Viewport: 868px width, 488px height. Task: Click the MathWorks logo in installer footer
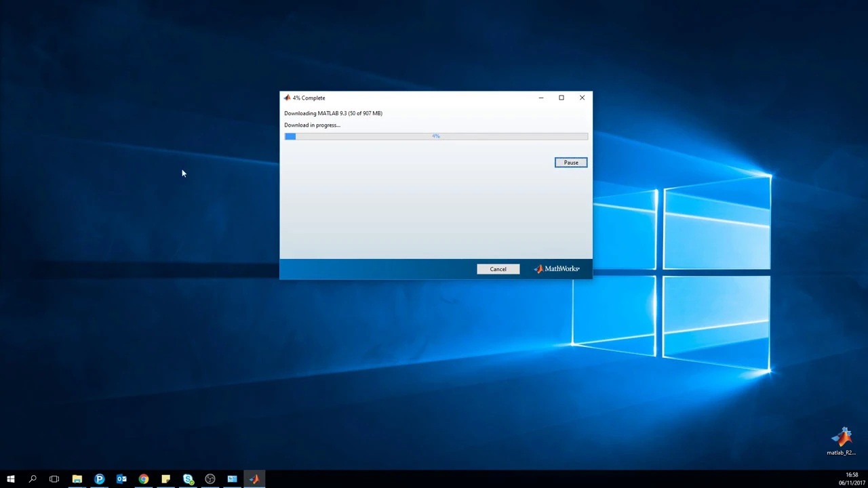(557, 269)
